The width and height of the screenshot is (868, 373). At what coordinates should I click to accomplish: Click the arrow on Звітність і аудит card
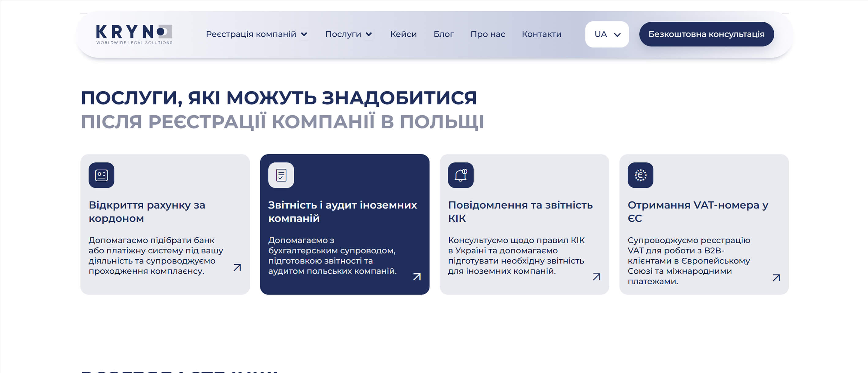[417, 277]
